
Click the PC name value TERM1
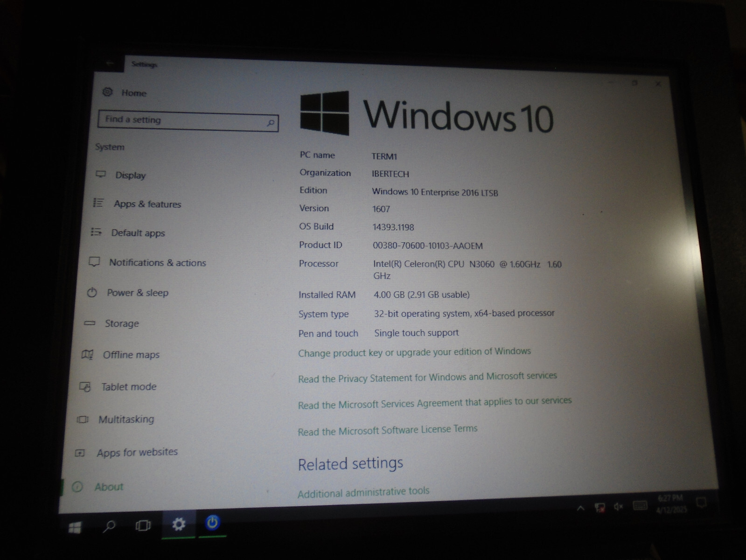point(384,156)
